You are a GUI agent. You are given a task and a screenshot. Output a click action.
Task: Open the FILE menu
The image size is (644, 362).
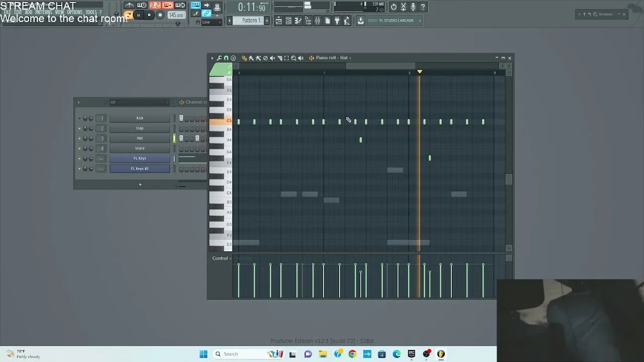(x=8, y=12)
